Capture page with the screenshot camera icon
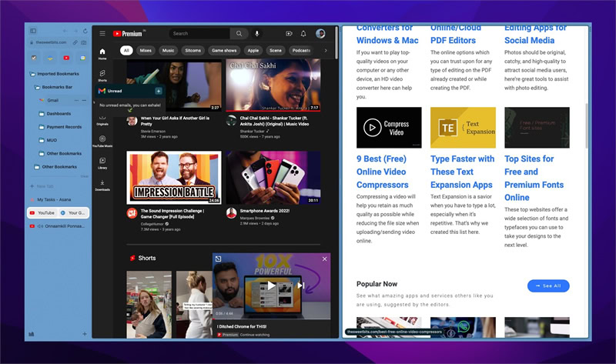 pos(84,42)
